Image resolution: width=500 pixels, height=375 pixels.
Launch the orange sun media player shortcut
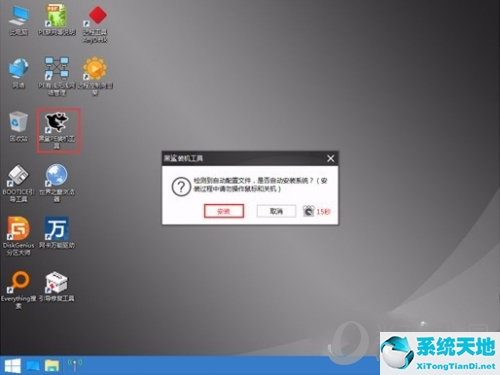(x=95, y=76)
